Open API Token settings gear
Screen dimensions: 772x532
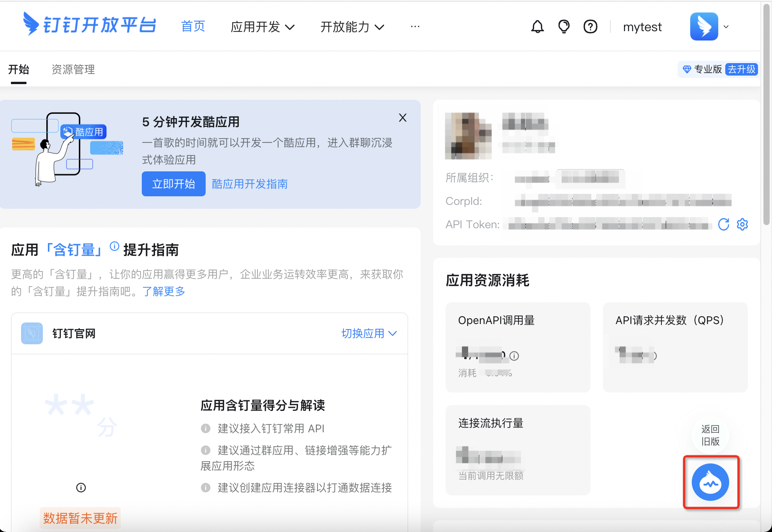tap(742, 224)
